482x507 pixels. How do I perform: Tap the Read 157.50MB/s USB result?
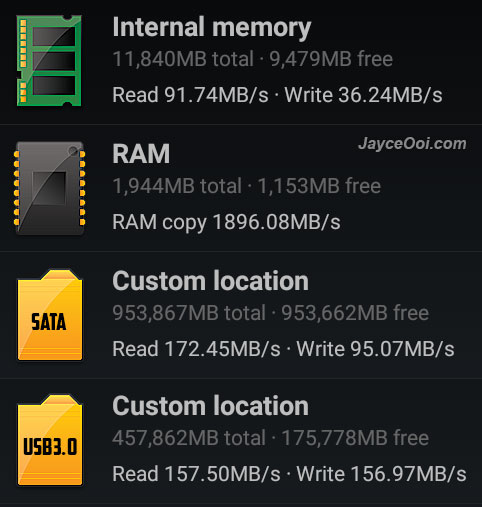click(196, 474)
